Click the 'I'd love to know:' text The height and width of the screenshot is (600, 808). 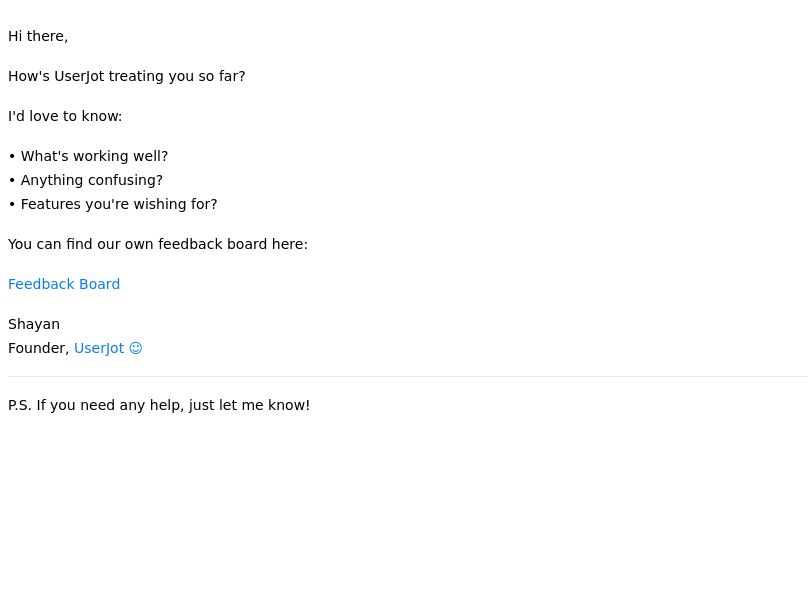[x=65, y=116]
